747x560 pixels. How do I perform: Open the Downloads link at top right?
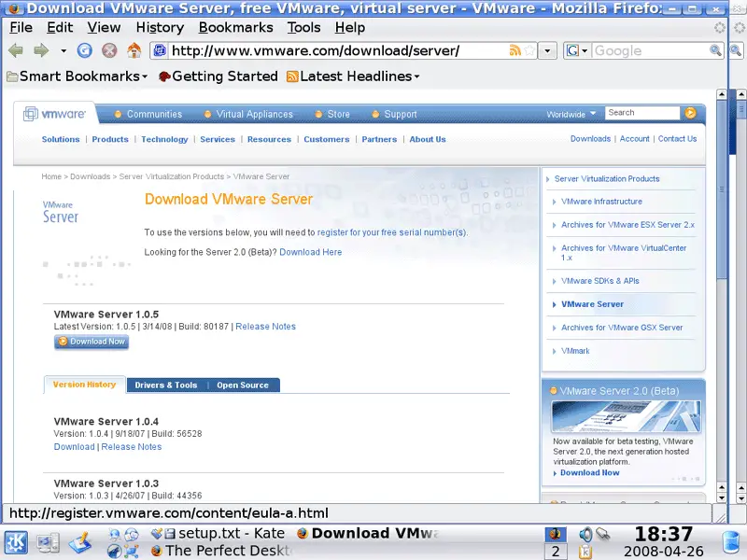tap(590, 138)
